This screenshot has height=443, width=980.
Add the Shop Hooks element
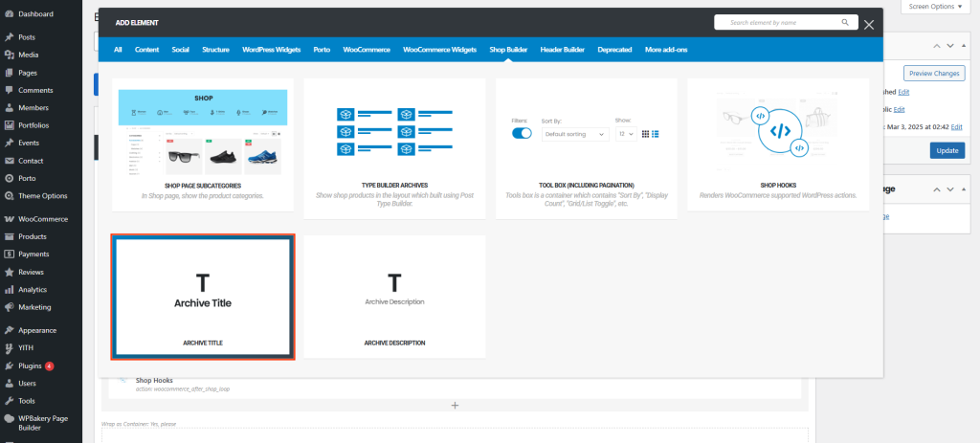point(777,148)
